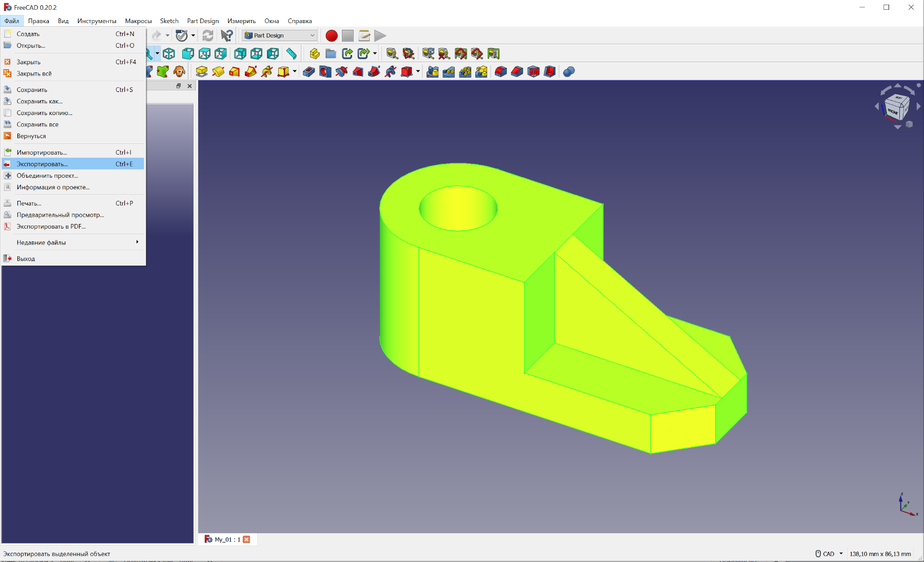
Task: Activate the measure distance ruler tool
Action: pos(291,53)
